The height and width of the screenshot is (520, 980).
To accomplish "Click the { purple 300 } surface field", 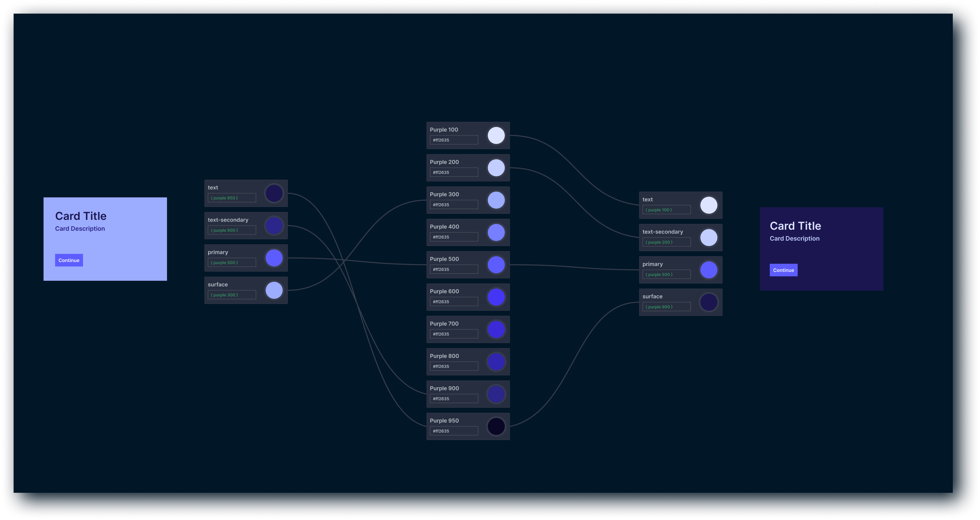I will (x=232, y=295).
